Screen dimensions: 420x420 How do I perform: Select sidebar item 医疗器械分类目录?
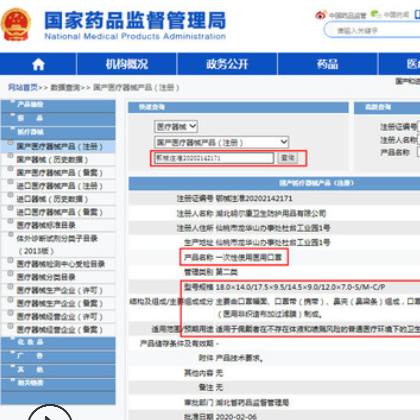point(46,277)
